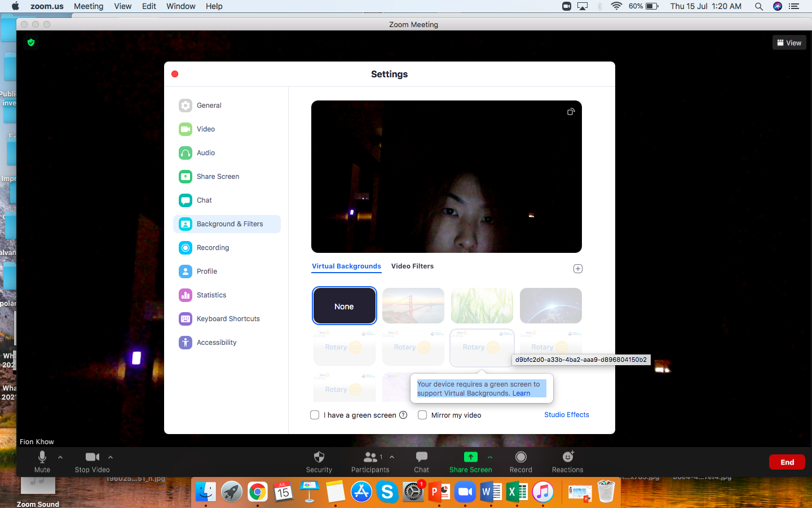Click the green Share Screen button
The width and height of the screenshot is (812, 508).
pyautogui.click(x=471, y=462)
